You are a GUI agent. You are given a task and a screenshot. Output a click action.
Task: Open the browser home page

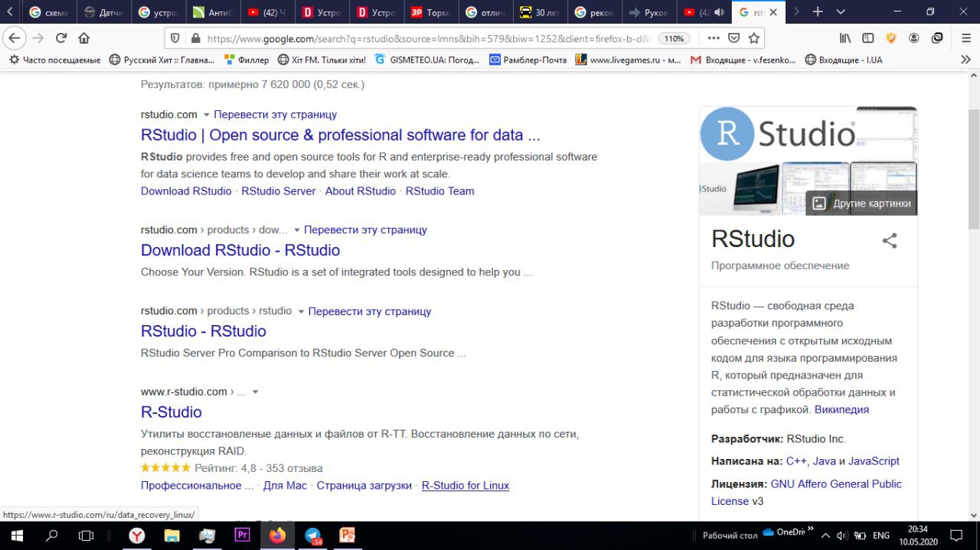(x=84, y=38)
